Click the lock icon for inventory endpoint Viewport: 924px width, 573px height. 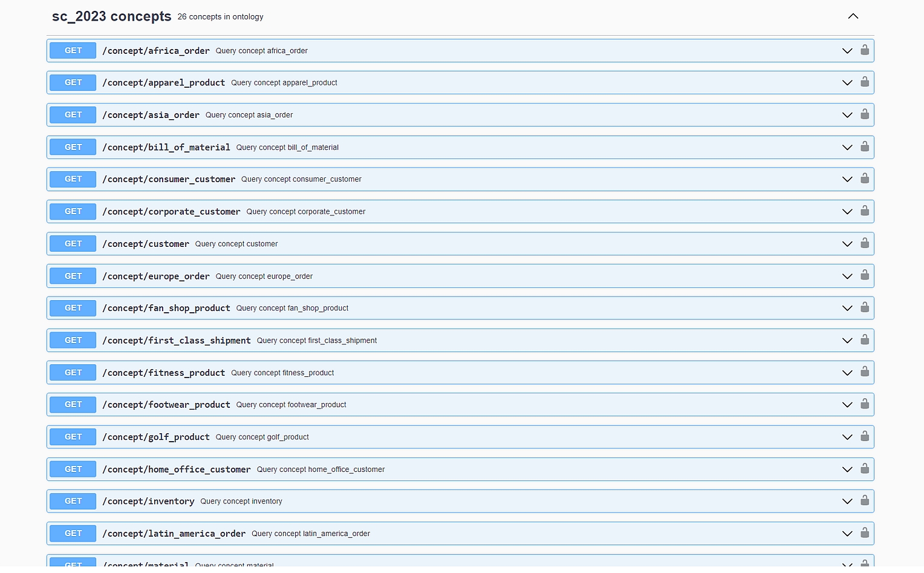tap(865, 501)
